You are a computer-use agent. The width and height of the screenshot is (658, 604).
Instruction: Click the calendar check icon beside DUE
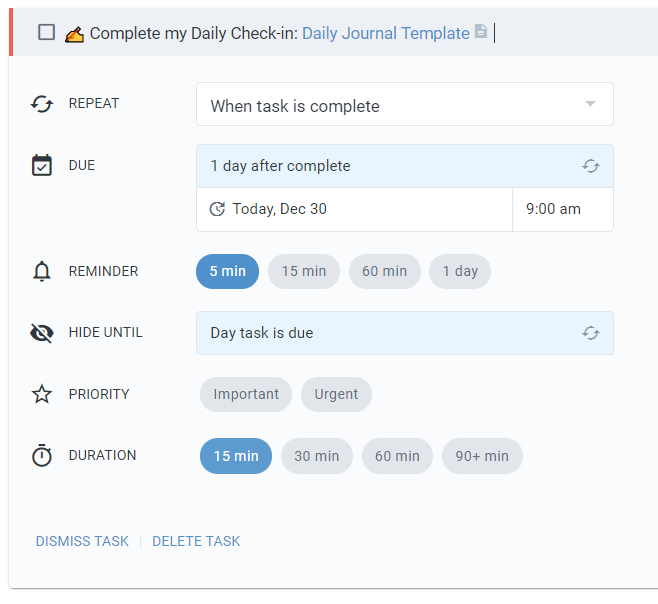(41, 166)
